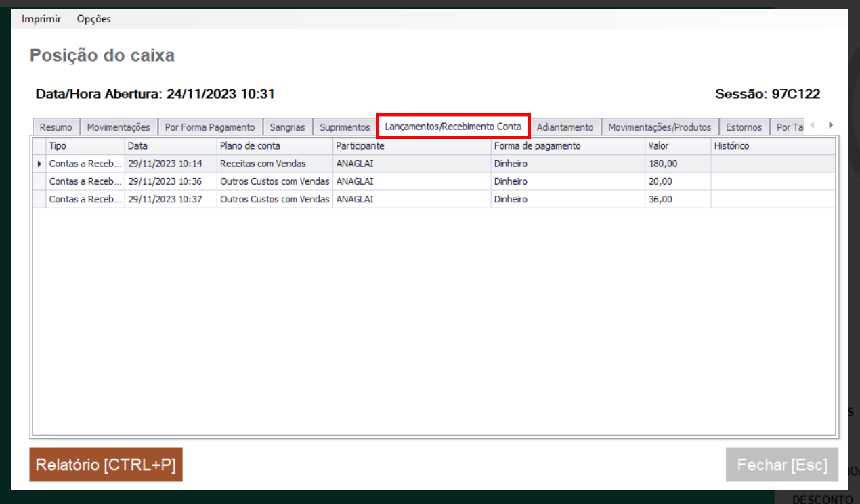860x504 pixels.
Task: Open the Opções menu
Action: [x=93, y=19]
